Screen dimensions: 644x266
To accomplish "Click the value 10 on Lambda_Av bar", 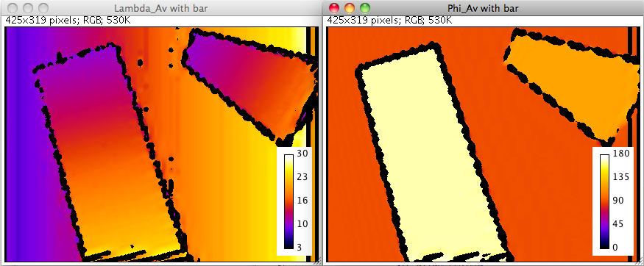I will pos(302,224).
